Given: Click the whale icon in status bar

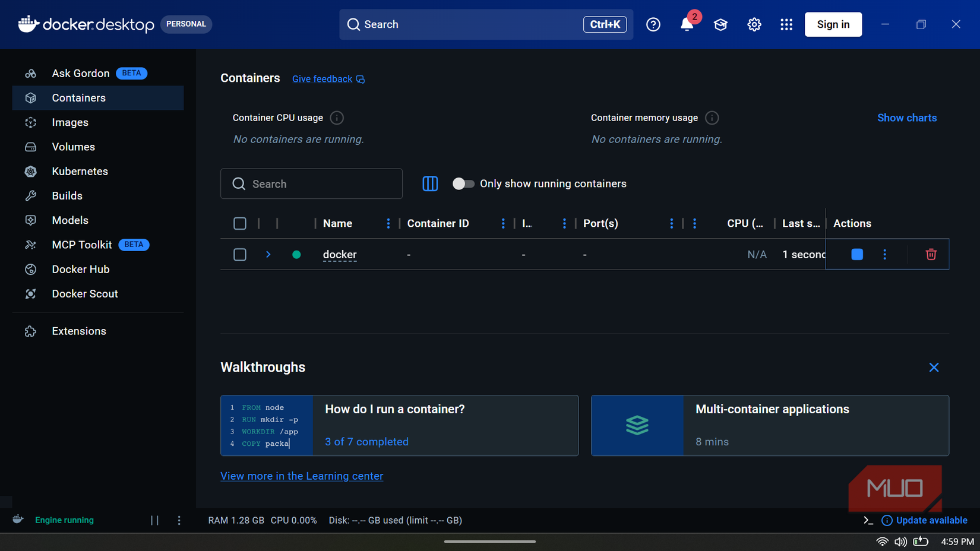Looking at the screenshot, I should pos(18,520).
